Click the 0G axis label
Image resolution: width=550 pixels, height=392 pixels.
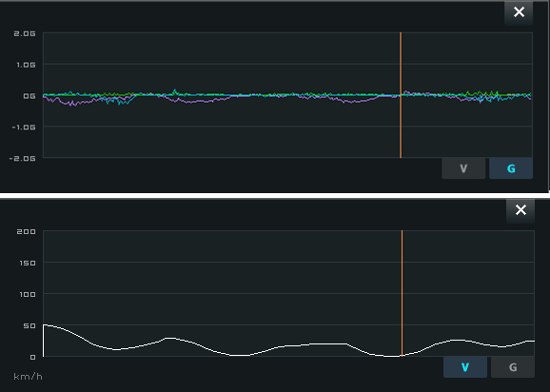click(29, 96)
